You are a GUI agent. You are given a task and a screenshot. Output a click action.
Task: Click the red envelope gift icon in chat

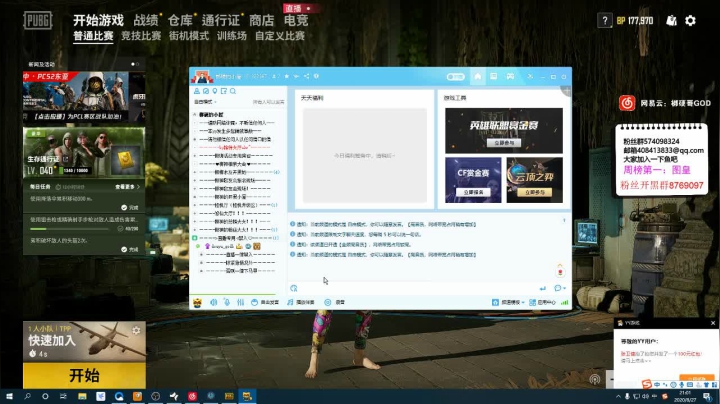pyautogui.click(x=560, y=271)
